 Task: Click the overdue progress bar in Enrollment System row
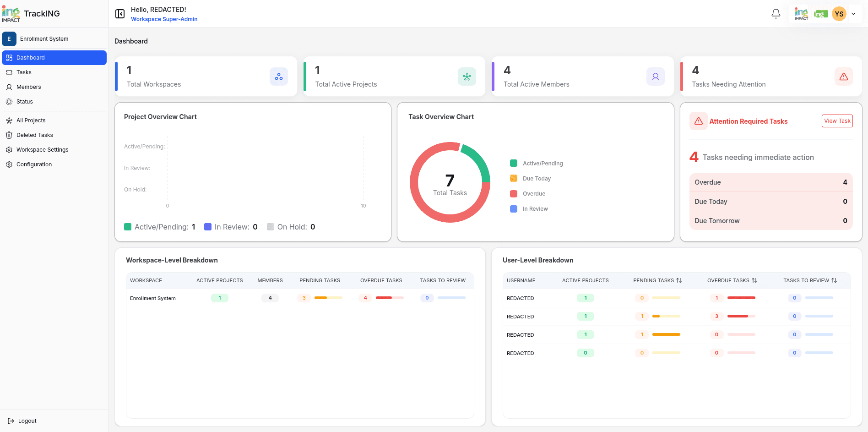pos(390,298)
